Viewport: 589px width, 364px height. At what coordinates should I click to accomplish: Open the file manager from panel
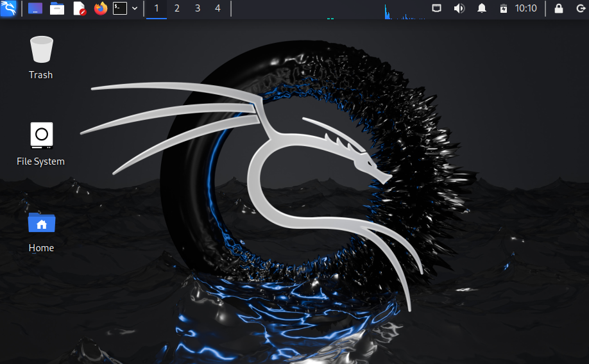pos(57,8)
